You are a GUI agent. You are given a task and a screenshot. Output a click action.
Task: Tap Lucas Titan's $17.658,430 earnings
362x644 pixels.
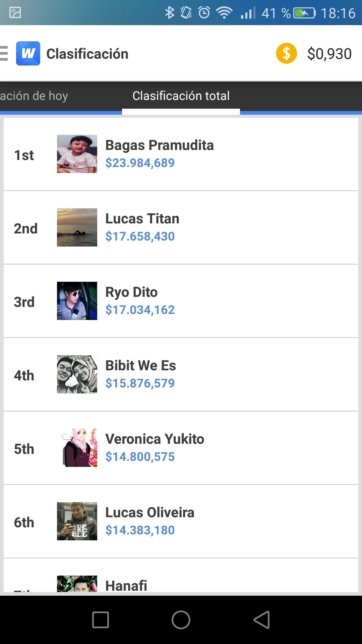[x=140, y=236]
